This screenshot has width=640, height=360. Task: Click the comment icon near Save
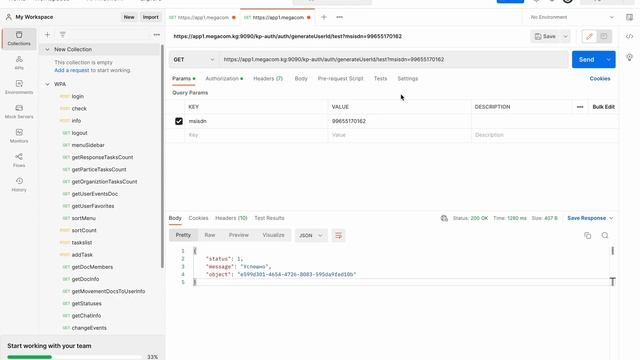(x=604, y=36)
